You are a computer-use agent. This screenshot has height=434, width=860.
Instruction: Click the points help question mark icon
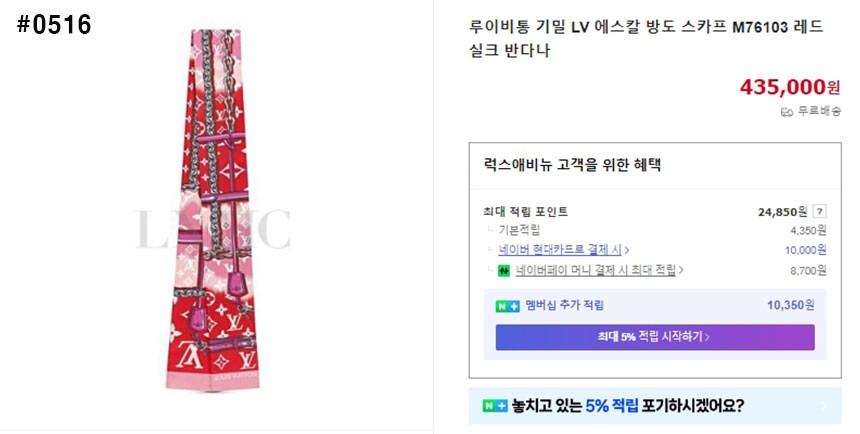point(820,211)
